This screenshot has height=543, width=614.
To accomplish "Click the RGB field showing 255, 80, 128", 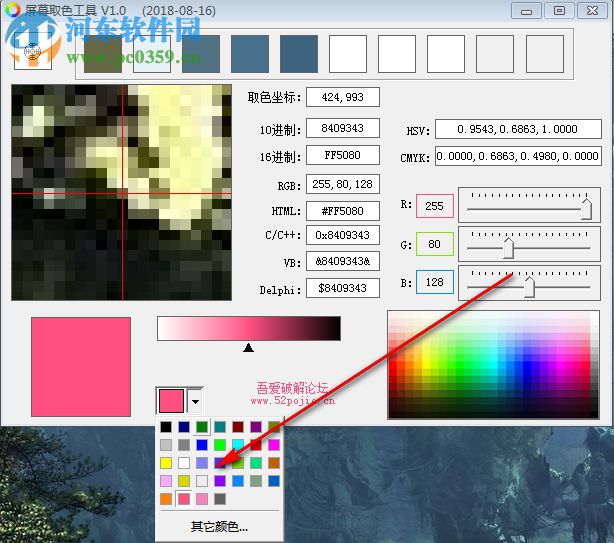I will pos(343,184).
